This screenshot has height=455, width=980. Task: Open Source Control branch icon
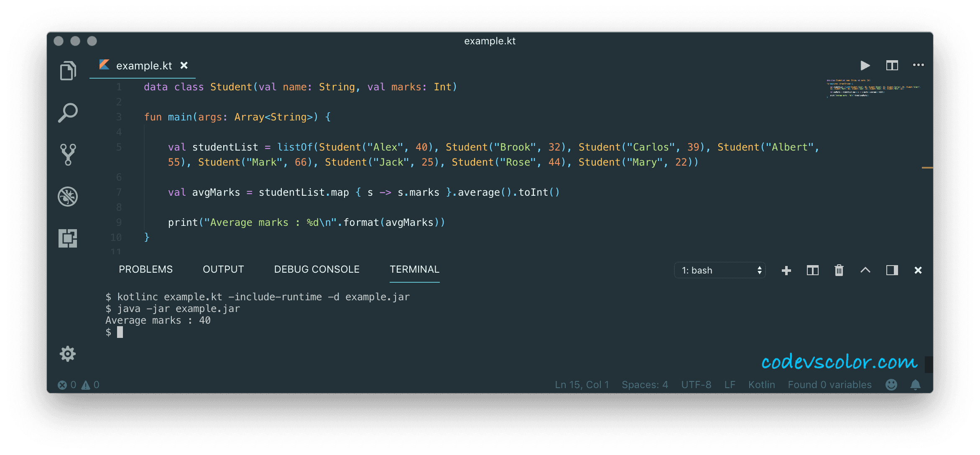point(68,154)
